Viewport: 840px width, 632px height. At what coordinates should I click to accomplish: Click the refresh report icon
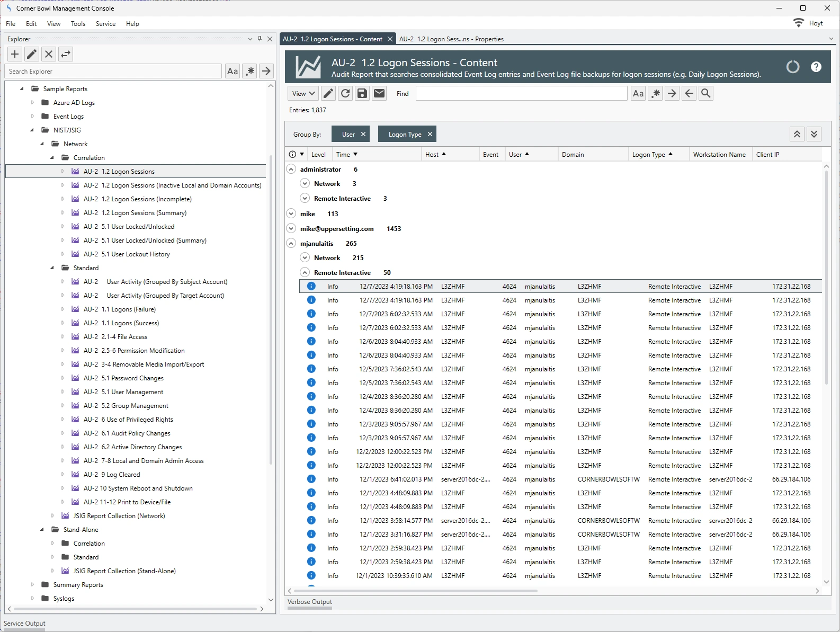[345, 93]
